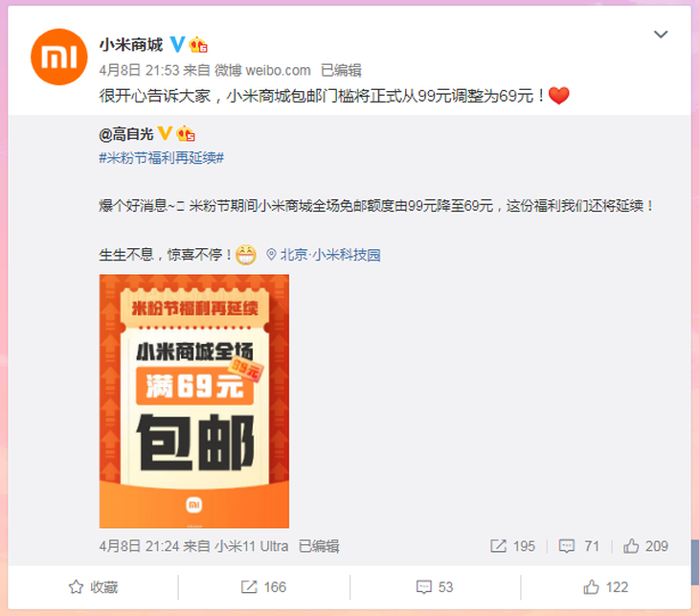
Task: Click the 4月8日 21:24 original post timestamp
Action: [x=139, y=546]
